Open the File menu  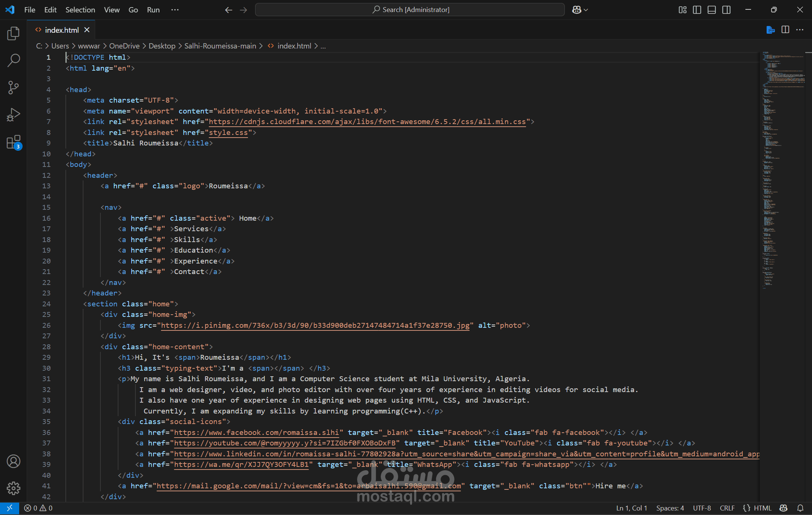point(30,10)
